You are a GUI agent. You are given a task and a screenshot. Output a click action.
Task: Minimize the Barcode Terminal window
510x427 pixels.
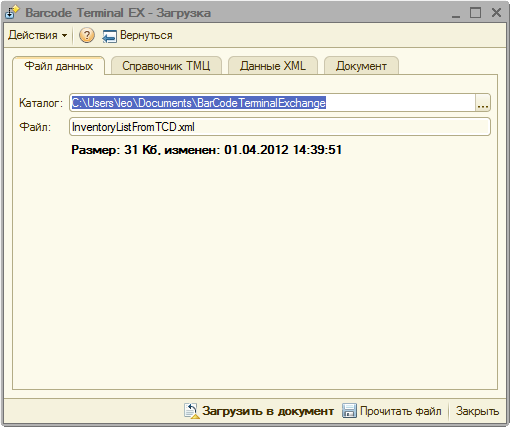pos(456,13)
